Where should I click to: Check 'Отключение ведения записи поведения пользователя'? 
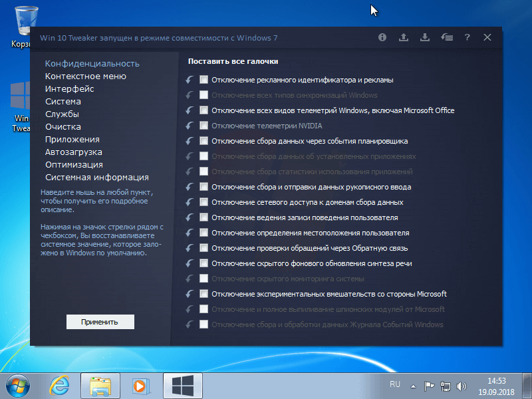203,217
